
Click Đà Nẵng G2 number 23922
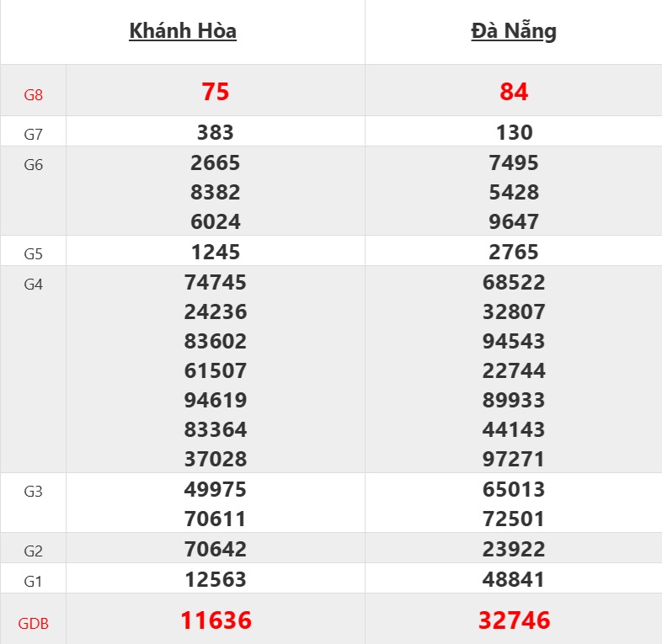point(514,550)
